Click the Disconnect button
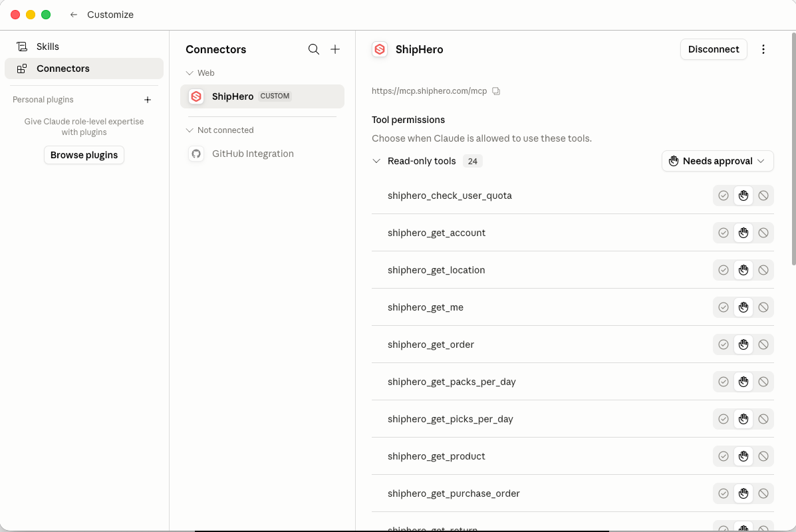 714,49
